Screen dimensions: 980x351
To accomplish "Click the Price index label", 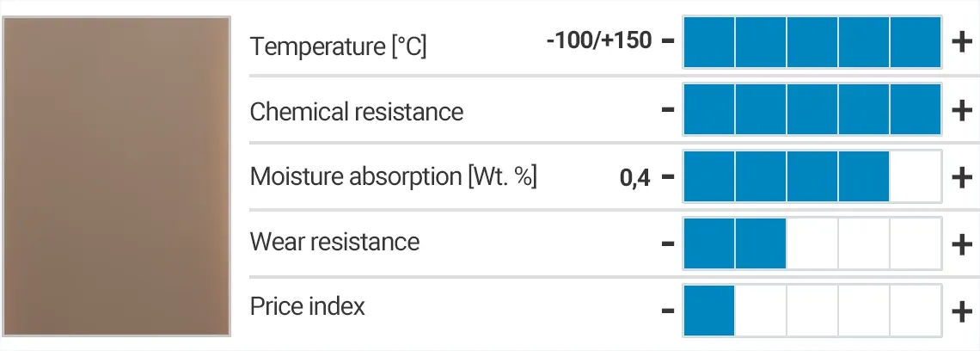I will point(307,306).
